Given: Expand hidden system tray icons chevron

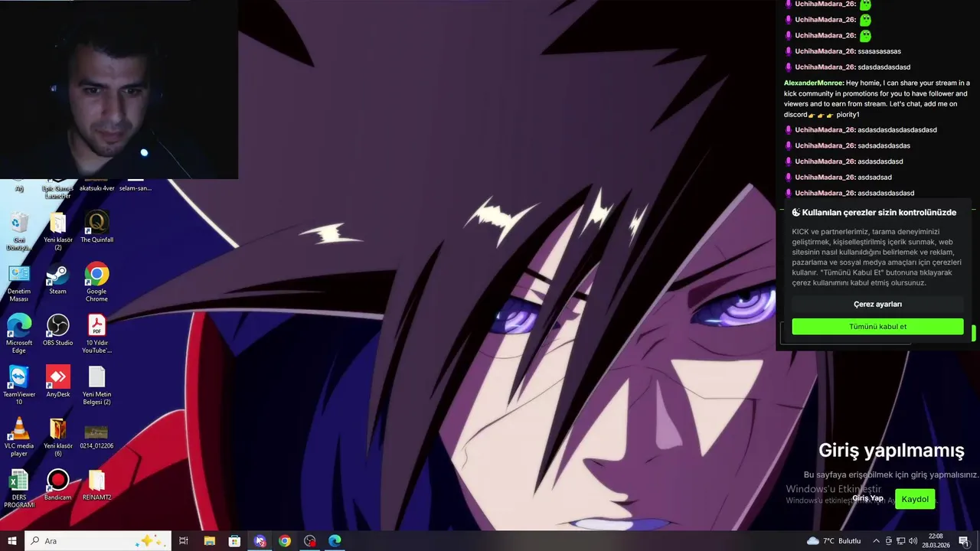Looking at the screenshot, I should point(876,541).
